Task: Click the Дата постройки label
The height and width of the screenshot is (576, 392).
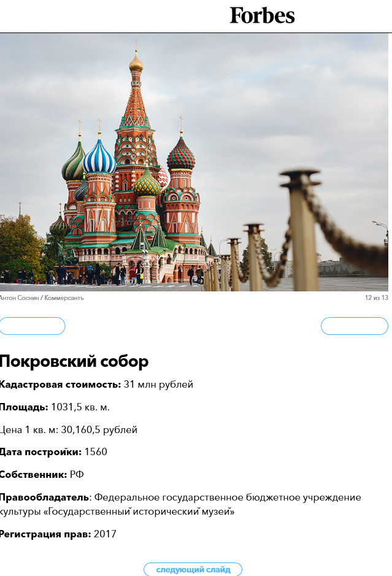Action: 40,452
